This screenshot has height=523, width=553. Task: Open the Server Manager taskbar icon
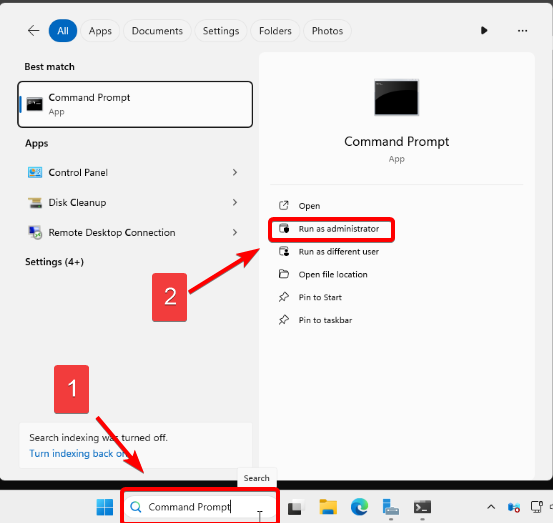coord(390,507)
